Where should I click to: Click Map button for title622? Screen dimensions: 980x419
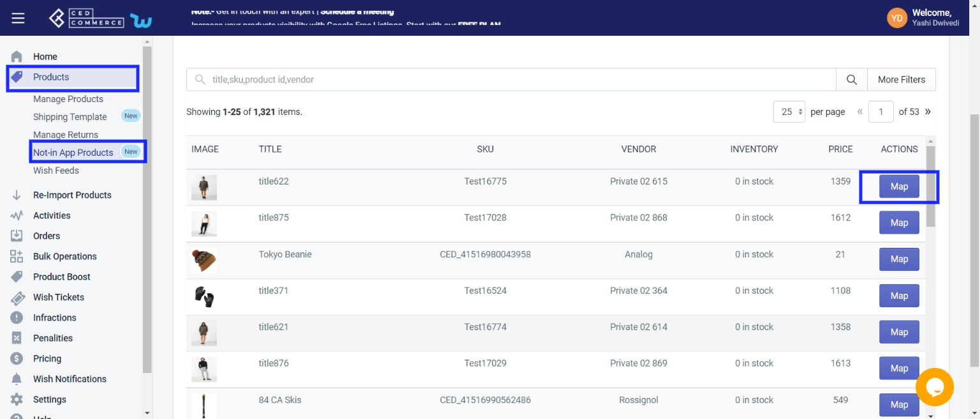click(x=899, y=187)
